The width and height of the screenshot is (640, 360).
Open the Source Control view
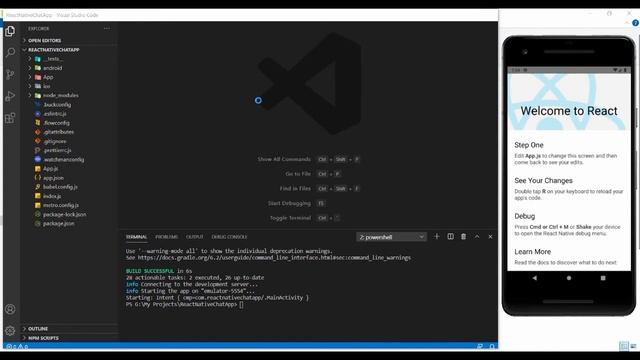(x=10, y=74)
